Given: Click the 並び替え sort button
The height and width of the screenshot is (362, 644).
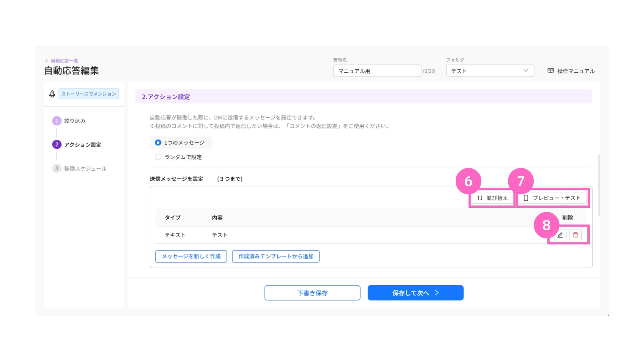Looking at the screenshot, I should 492,198.
